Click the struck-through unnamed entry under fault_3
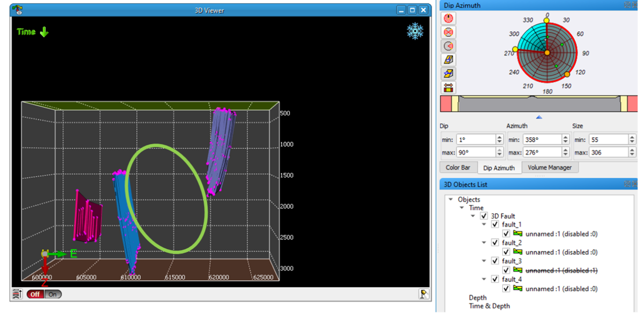 [562, 270]
